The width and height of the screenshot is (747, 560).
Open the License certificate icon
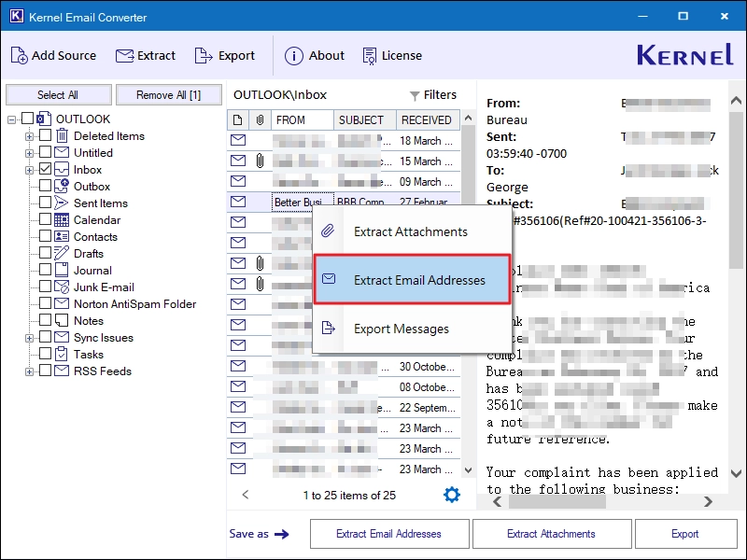pyautogui.click(x=369, y=56)
